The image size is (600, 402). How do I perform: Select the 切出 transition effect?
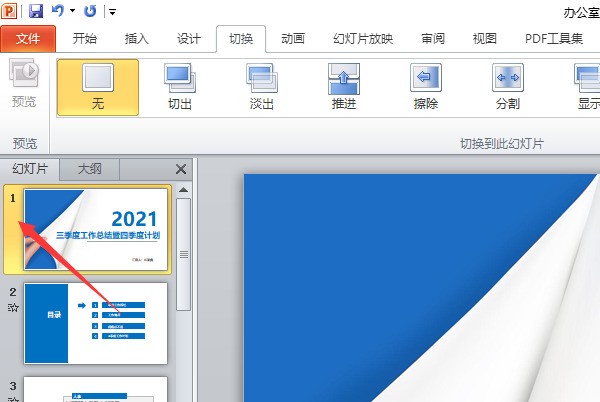pyautogui.click(x=179, y=86)
